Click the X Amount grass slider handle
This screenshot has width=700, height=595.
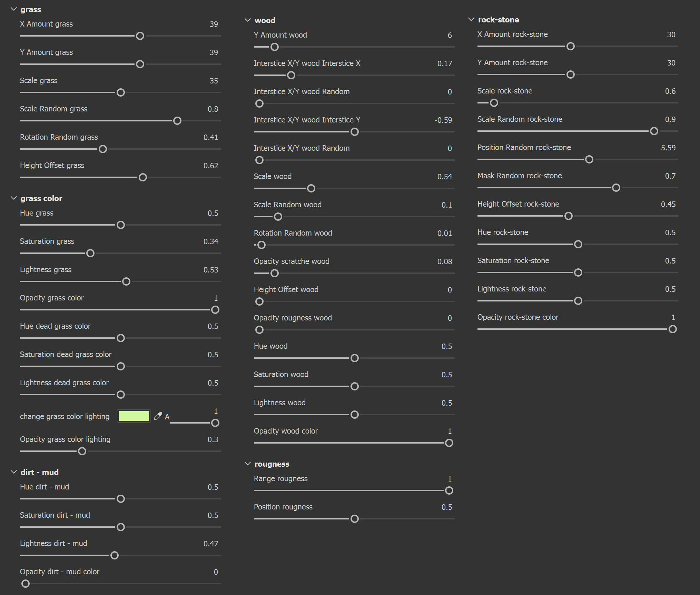click(140, 36)
